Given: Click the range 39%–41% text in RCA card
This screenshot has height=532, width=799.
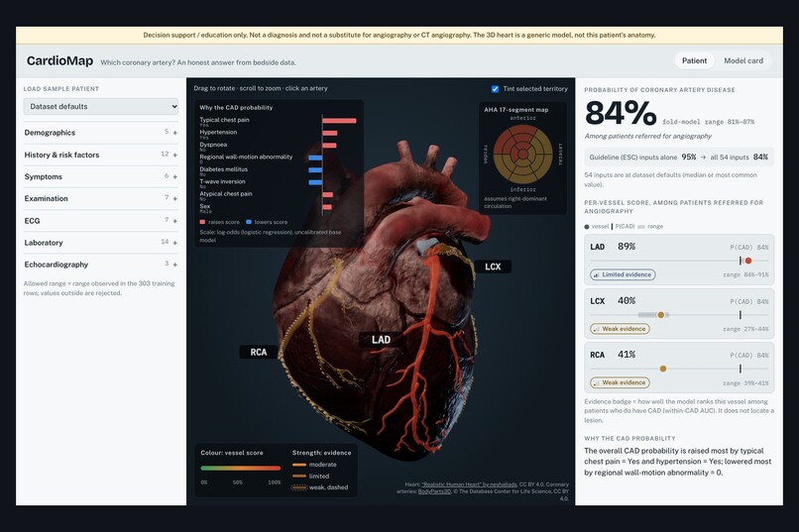Looking at the screenshot, I should pos(745,382).
